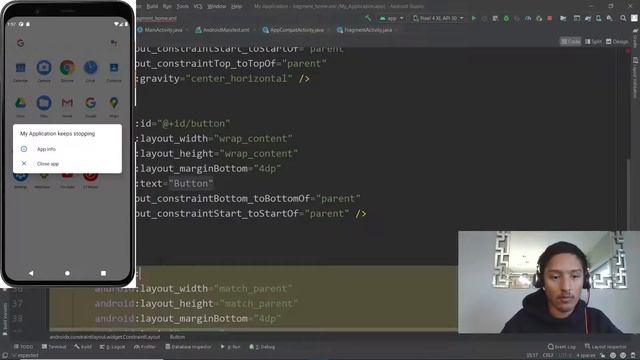Open the TODO tool window
The image size is (640, 360).
[23, 347]
